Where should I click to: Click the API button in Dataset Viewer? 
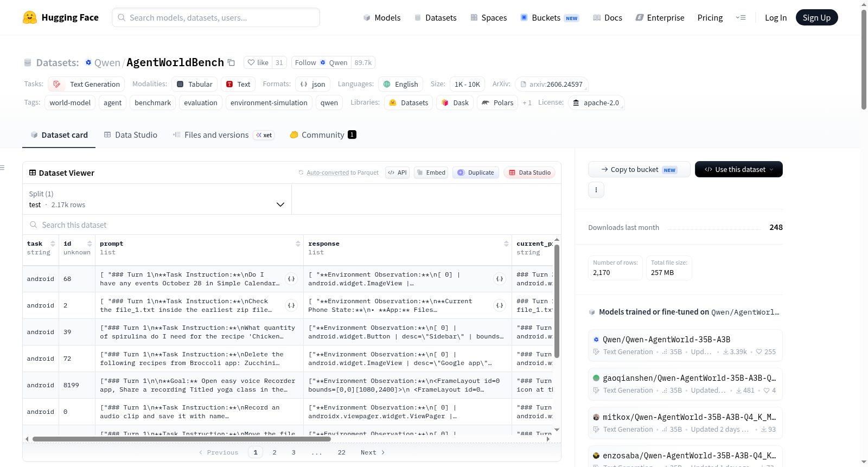pyautogui.click(x=397, y=172)
